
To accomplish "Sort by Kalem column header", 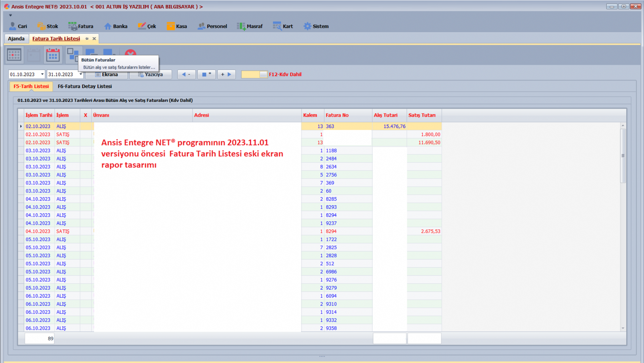I will [x=313, y=115].
